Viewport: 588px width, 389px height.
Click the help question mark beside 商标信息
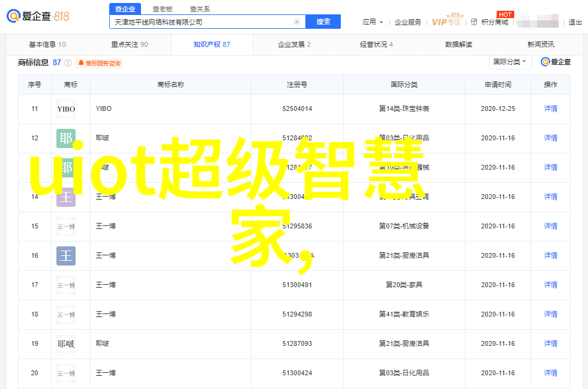(68, 63)
